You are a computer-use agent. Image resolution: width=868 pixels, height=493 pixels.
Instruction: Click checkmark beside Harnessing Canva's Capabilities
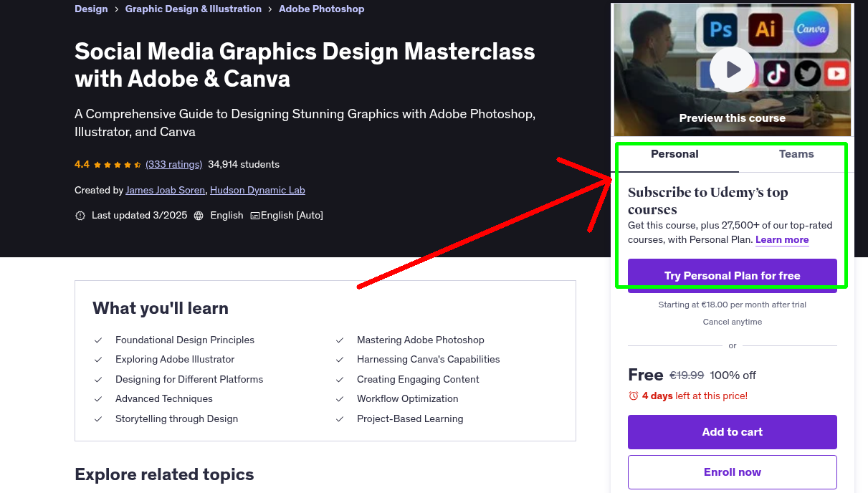[x=340, y=360]
